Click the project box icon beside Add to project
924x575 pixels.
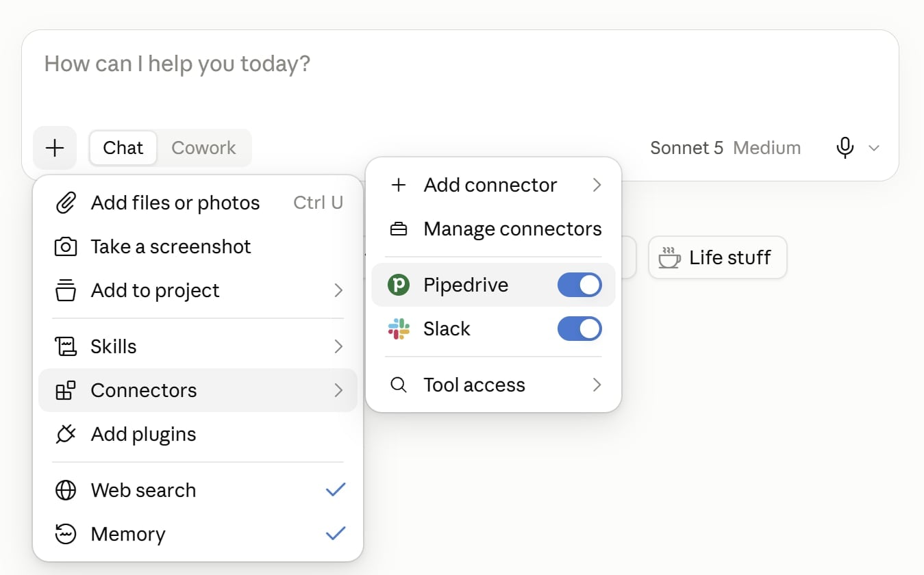[x=65, y=290]
